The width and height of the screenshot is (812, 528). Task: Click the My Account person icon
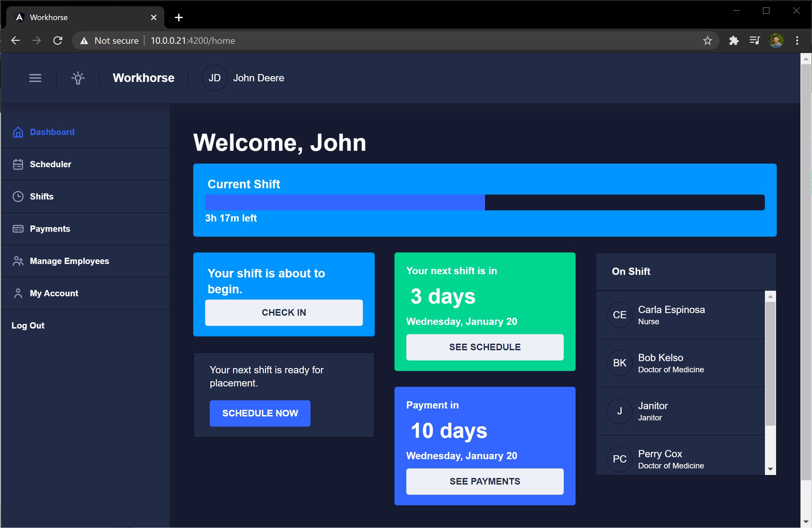coord(18,293)
